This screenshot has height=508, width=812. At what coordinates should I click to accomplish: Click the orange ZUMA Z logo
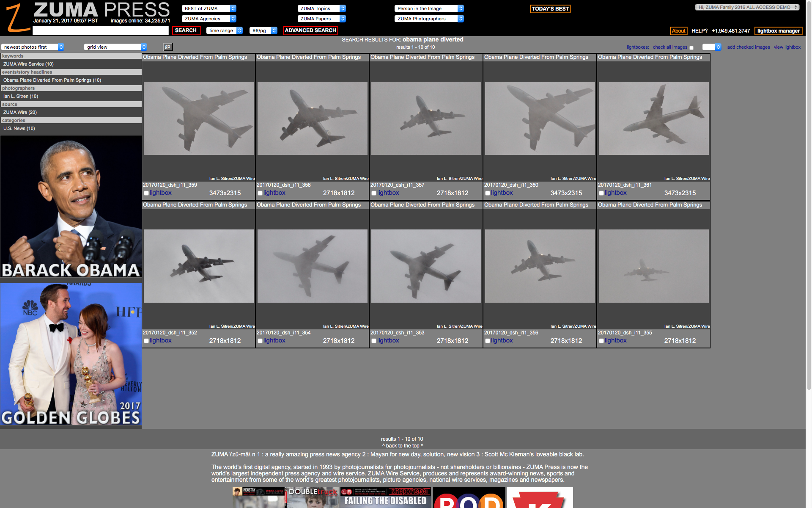pyautogui.click(x=17, y=18)
